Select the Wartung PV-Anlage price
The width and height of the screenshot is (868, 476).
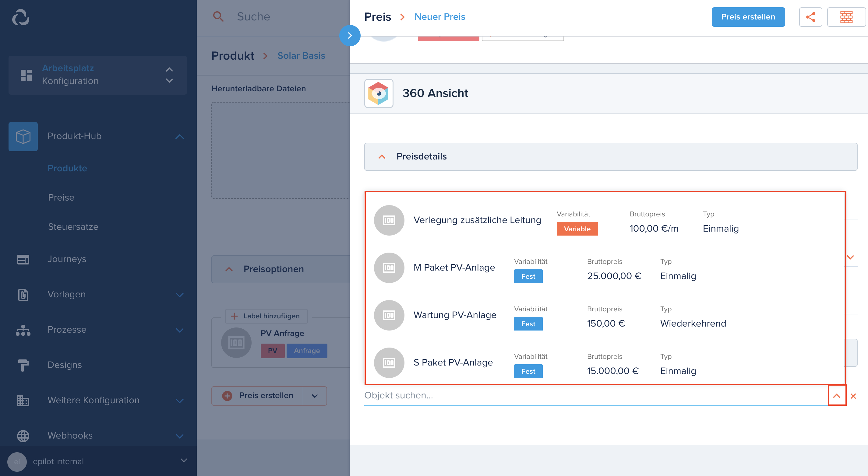point(605,315)
